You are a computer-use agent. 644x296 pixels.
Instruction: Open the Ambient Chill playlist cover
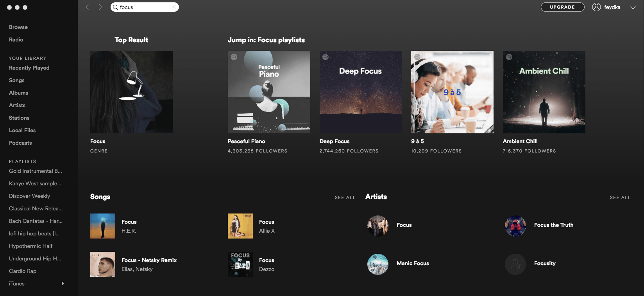(x=544, y=92)
